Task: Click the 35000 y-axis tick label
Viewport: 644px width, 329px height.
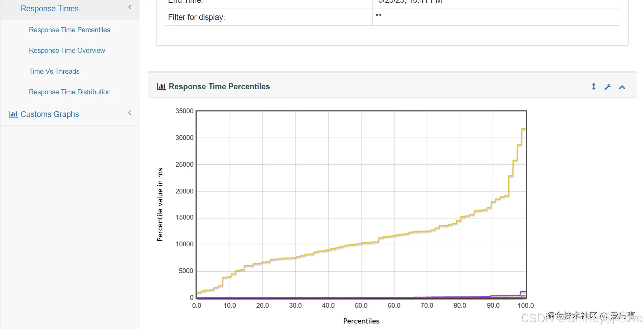Action: [x=184, y=111]
